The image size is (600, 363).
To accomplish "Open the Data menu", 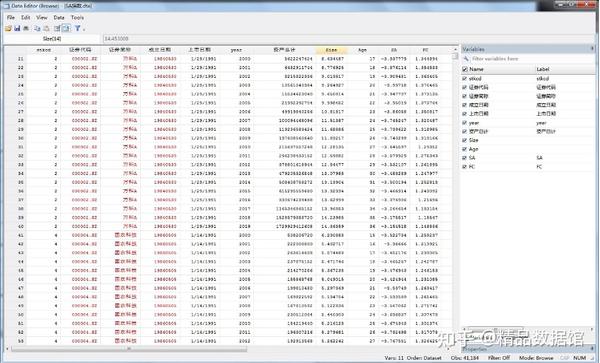I will coord(59,18).
